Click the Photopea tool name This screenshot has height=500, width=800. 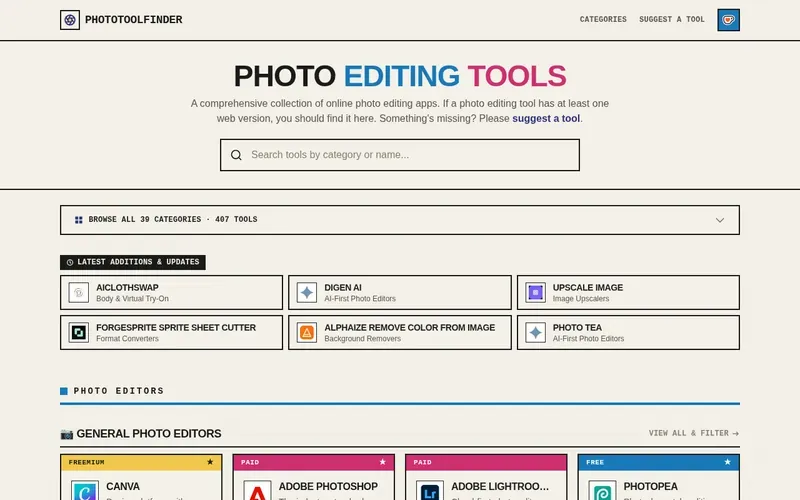coord(651,487)
